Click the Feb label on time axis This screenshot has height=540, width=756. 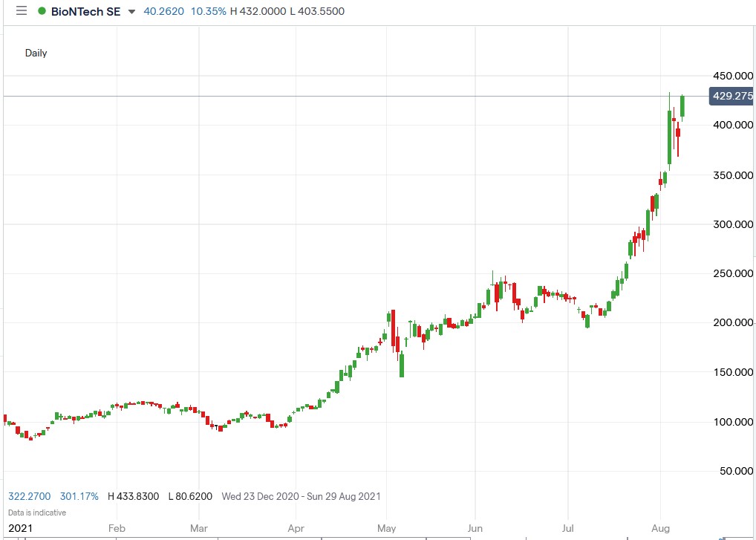(117, 528)
